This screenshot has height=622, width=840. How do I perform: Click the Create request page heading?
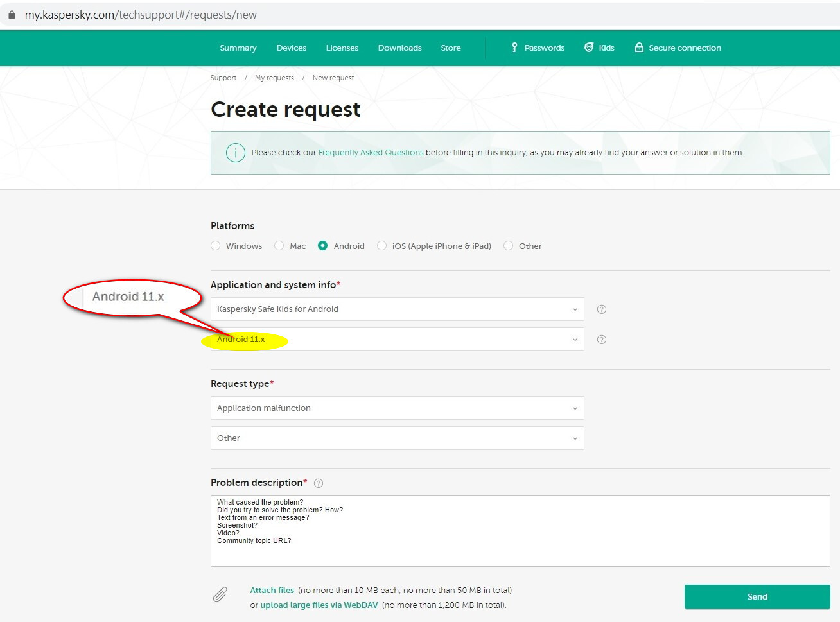click(286, 110)
